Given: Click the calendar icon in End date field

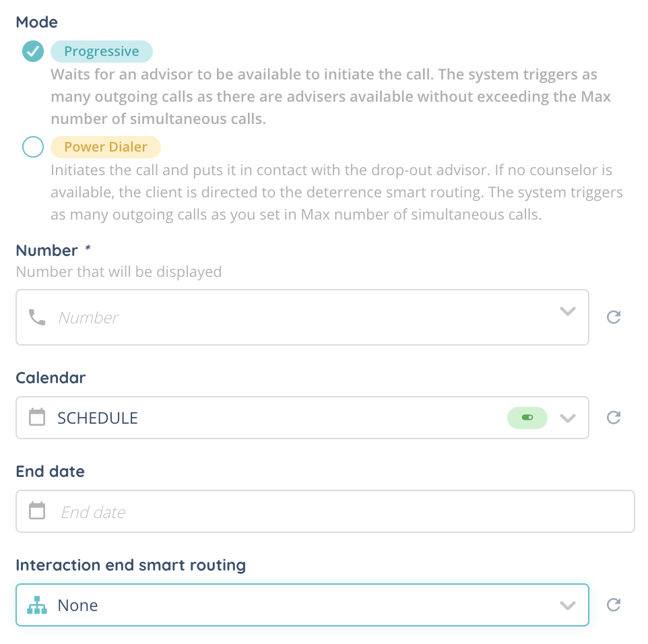Looking at the screenshot, I should [38, 511].
